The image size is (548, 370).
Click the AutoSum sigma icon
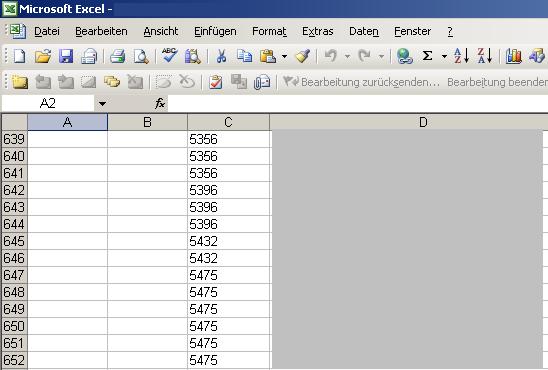click(x=427, y=56)
